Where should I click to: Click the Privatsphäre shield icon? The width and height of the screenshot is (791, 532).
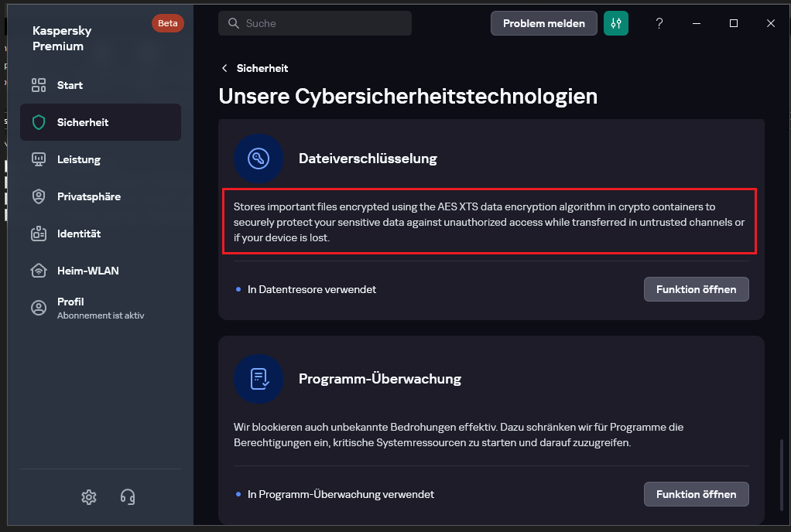point(39,196)
